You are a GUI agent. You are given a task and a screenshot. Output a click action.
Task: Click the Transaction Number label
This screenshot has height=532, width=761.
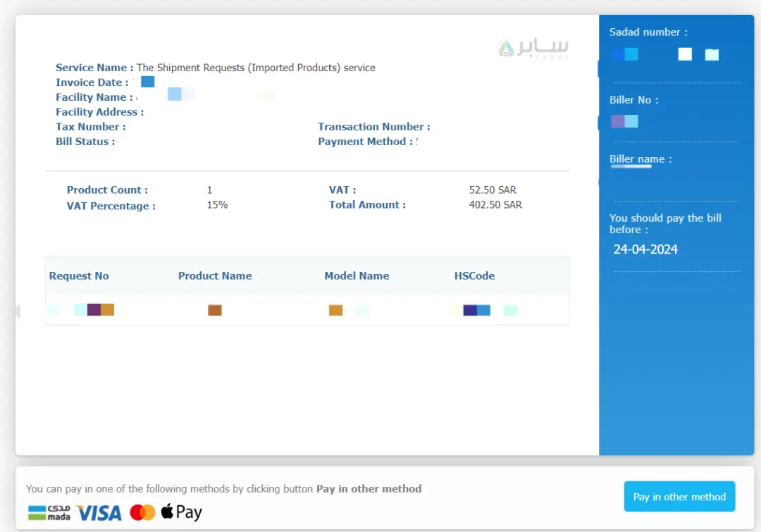tap(373, 127)
